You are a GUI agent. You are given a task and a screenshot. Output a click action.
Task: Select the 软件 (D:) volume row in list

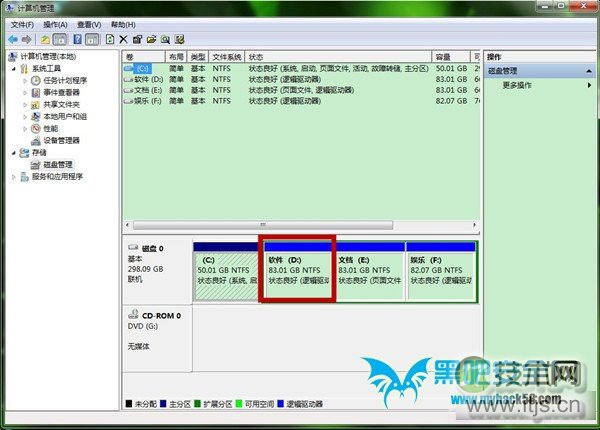pyautogui.click(x=301, y=79)
